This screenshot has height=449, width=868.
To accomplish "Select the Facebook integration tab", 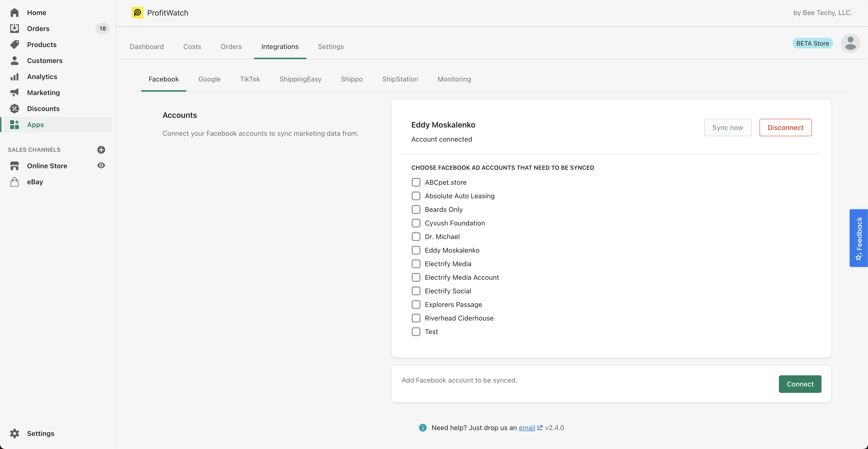I will (163, 79).
